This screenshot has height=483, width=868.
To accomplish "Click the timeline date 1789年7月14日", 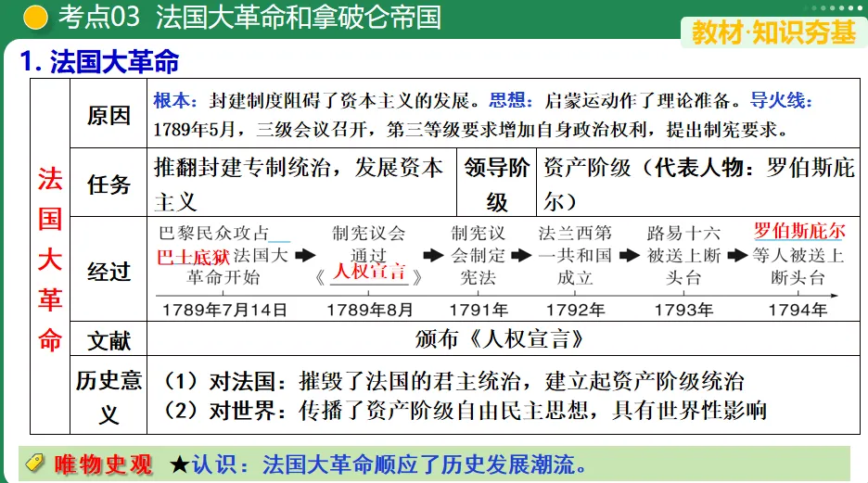I will [224, 310].
